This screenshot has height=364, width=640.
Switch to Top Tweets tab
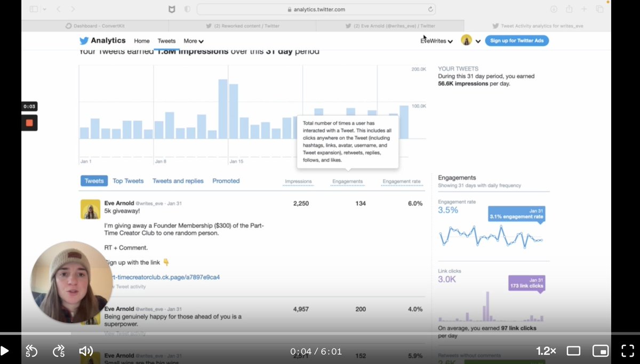pos(128,181)
